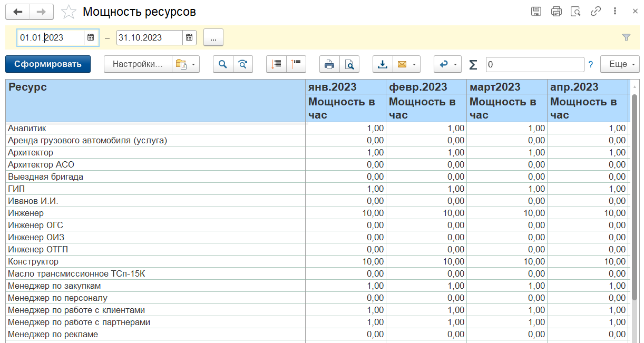The image size is (644, 343).
Task: Open the report variants dropdown next to Настройки
Action: (186, 64)
